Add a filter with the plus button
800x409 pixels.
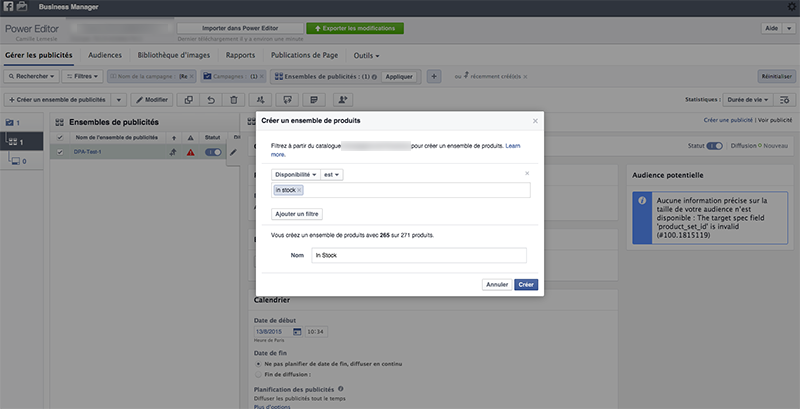coord(434,76)
